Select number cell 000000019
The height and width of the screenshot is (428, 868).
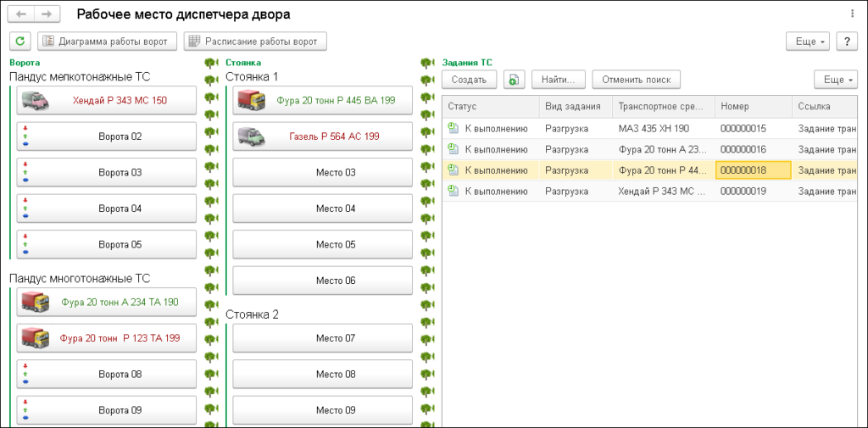point(753,191)
